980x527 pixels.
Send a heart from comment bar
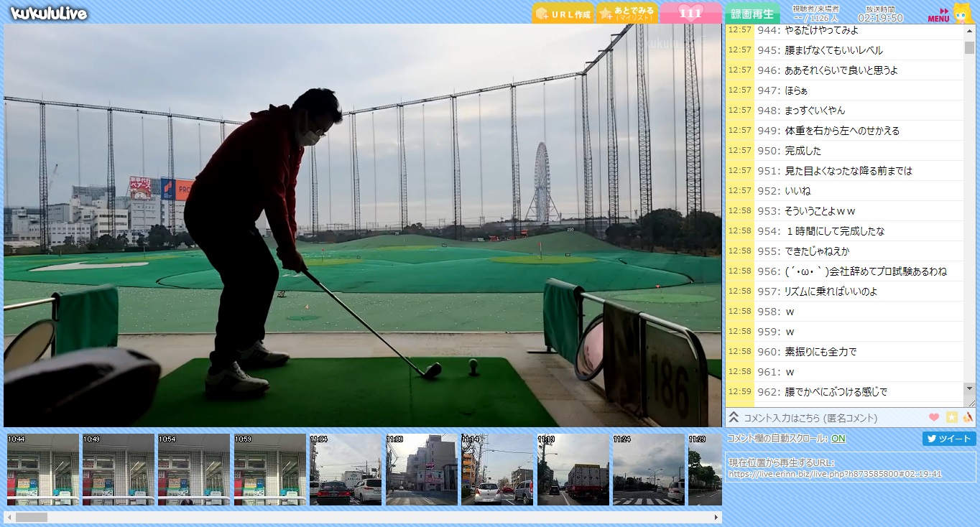934,417
